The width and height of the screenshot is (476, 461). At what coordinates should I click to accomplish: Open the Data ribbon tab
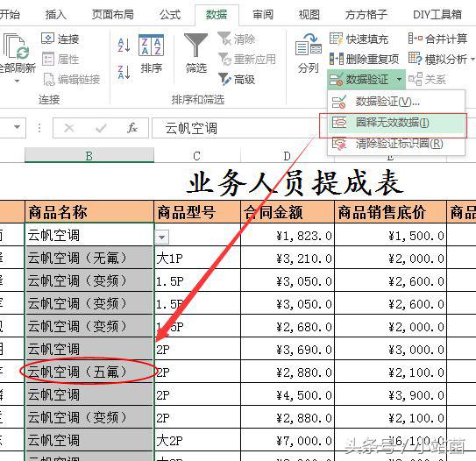pyautogui.click(x=217, y=14)
